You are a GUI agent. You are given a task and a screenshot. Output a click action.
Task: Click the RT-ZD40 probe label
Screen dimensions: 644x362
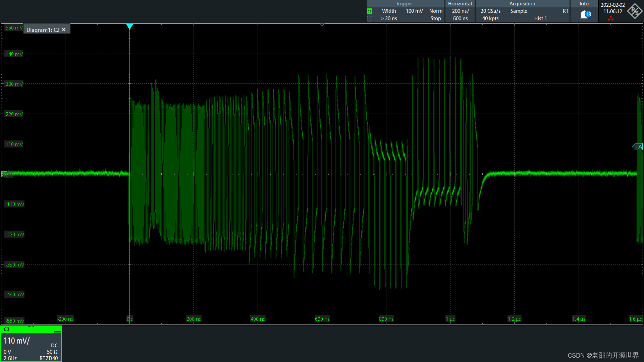(49, 358)
